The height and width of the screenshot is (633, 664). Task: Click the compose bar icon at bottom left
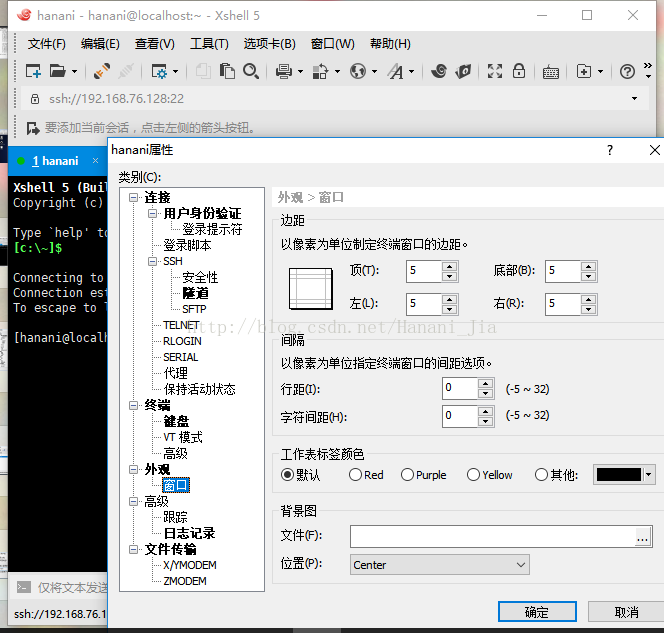[x=24, y=587]
